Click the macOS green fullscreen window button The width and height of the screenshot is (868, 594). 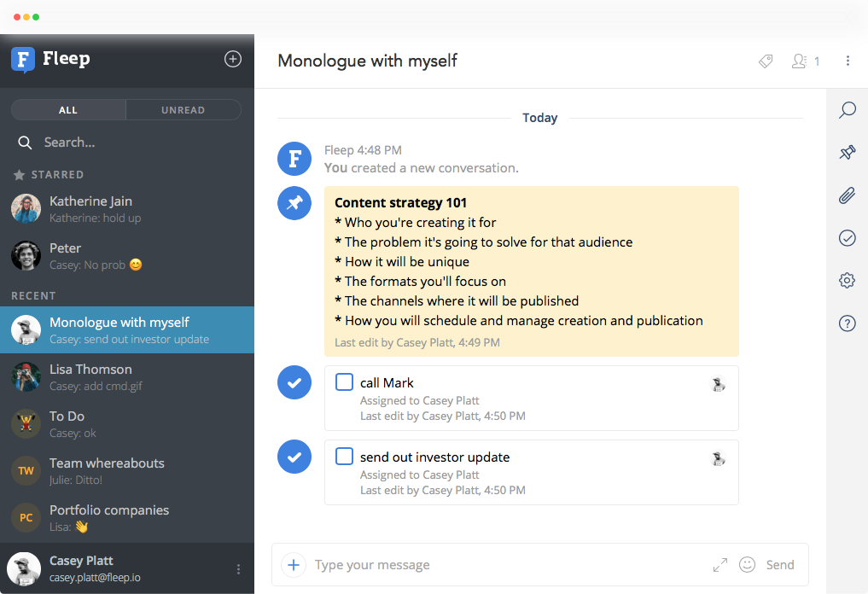click(x=36, y=17)
